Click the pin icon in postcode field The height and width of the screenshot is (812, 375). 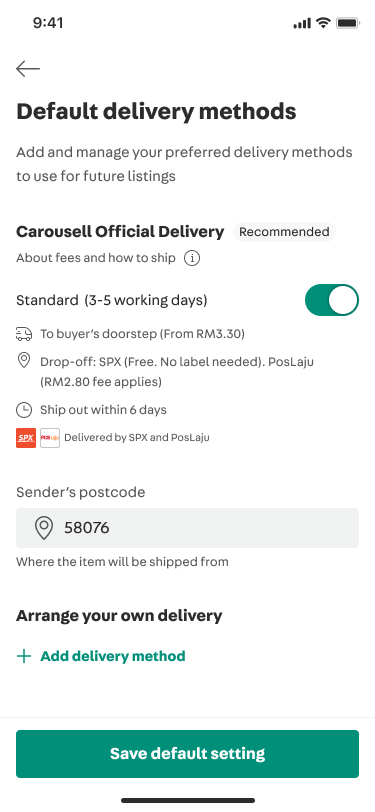(x=44, y=528)
